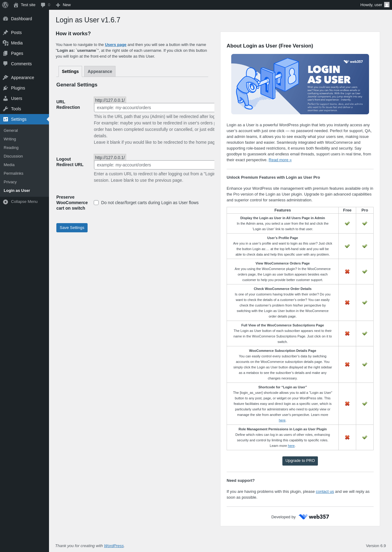Viewport: 392px width, 552px height.
Task: Open the Login as User submenu item
Action: coord(17,191)
